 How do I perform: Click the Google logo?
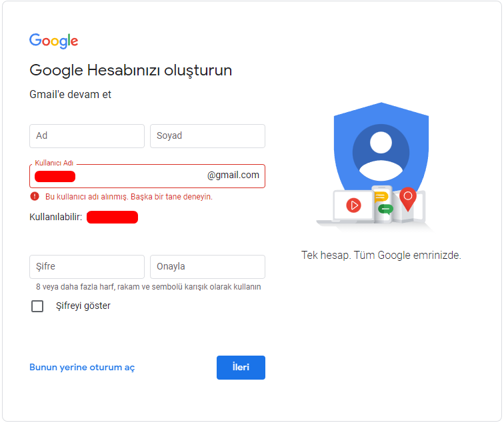(54, 41)
